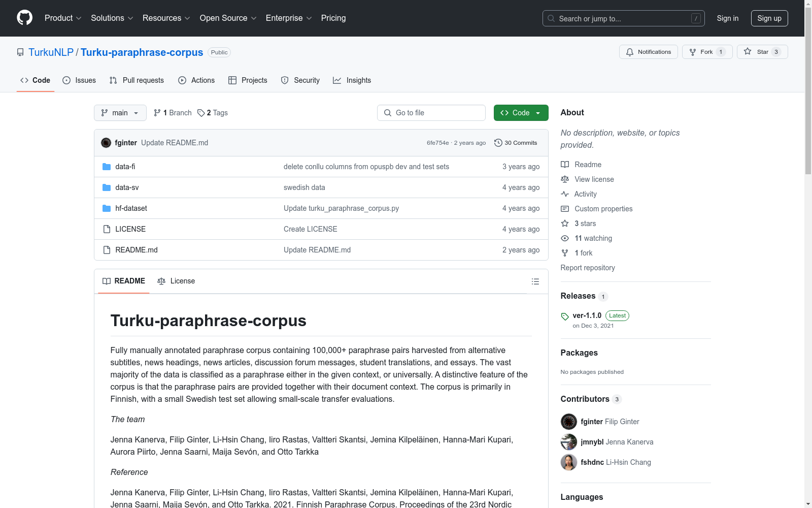The image size is (812, 508).
Task: Switch to the License tab in file viewer
Action: click(x=176, y=281)
